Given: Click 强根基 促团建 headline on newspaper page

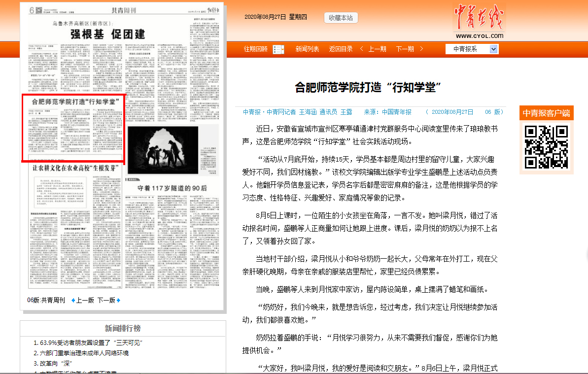Looking at the screenshot, I should point(107,34).
